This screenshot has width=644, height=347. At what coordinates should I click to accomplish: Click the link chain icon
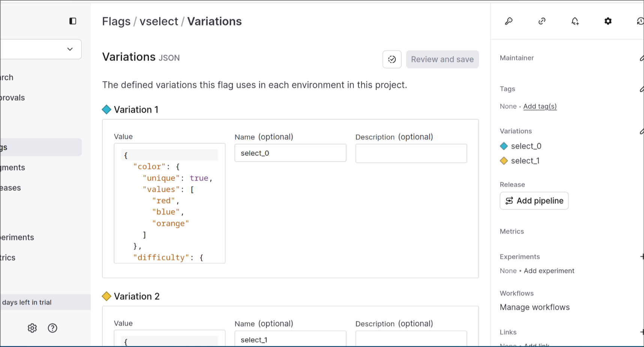point(542,21)
